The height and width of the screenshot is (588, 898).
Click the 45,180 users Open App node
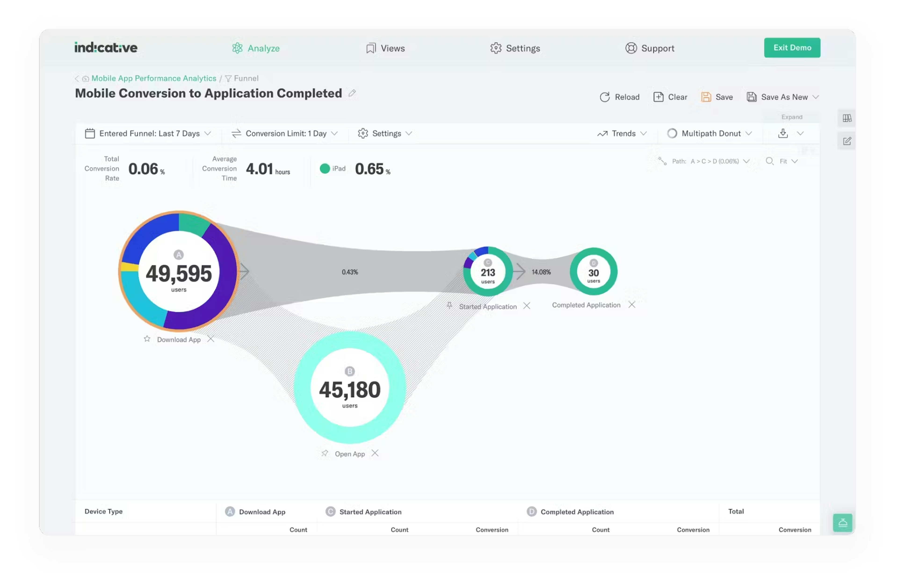tap(349, 389)
